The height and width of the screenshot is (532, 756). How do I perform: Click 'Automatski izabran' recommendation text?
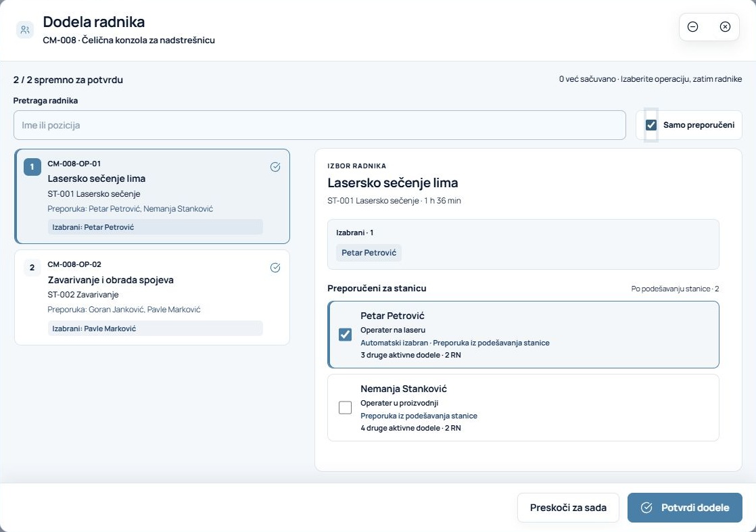pos(394,343)
